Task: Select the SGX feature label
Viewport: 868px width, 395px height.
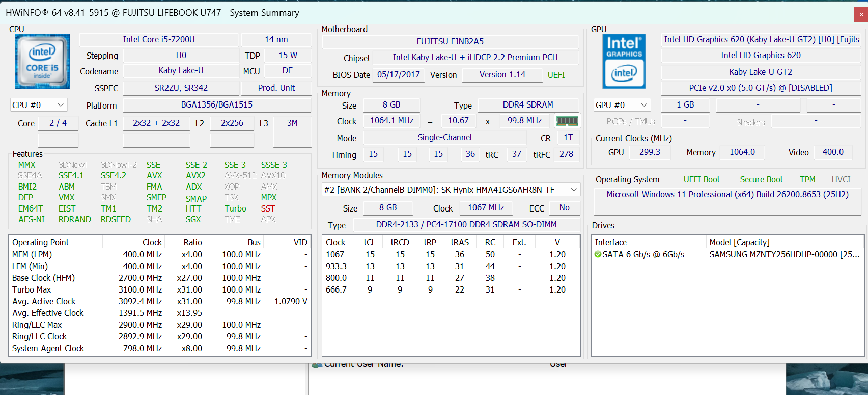Action: tap(193, 219)
